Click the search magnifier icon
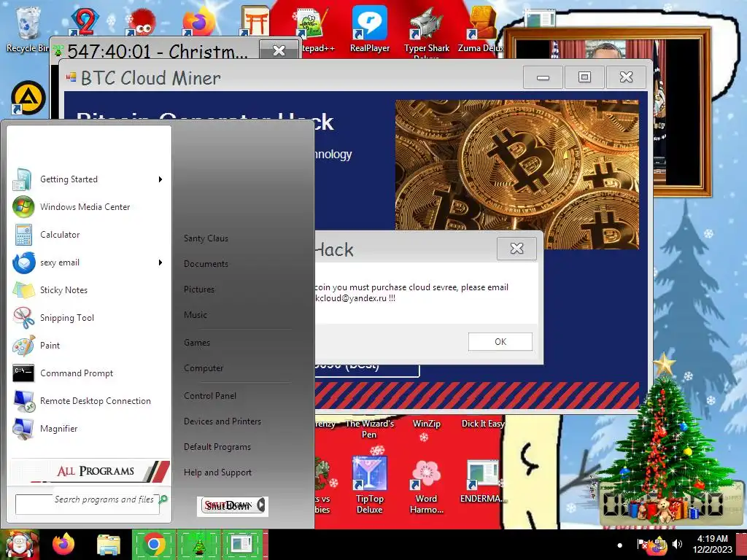The image size is (747, 560). coord(163,499)
